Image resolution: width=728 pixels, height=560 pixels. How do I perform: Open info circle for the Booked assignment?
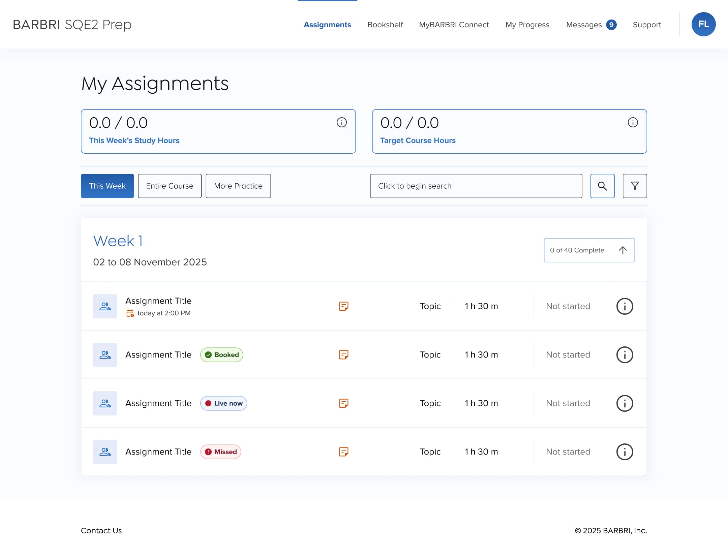point(625,355)
